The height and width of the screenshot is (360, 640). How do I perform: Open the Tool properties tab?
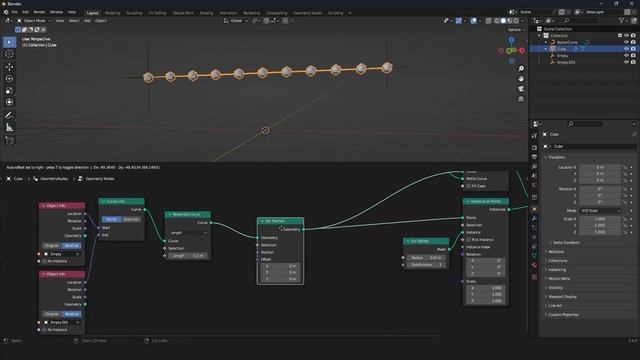pos(534,136)
